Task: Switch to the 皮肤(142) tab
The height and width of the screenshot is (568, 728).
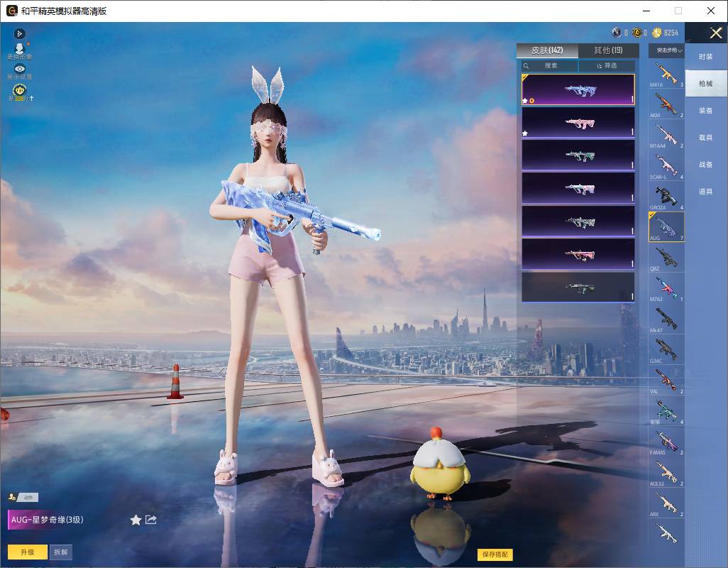Action: click(x=547, y=50)
